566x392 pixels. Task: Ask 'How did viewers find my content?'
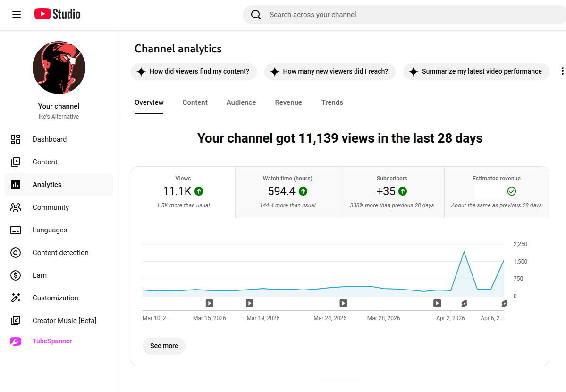point(194,71)
